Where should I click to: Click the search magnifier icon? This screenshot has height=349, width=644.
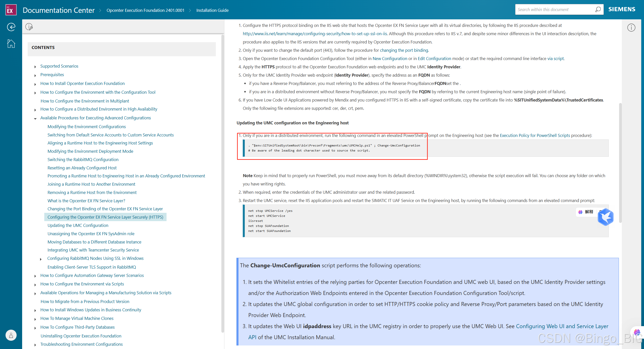click(598, 10)
